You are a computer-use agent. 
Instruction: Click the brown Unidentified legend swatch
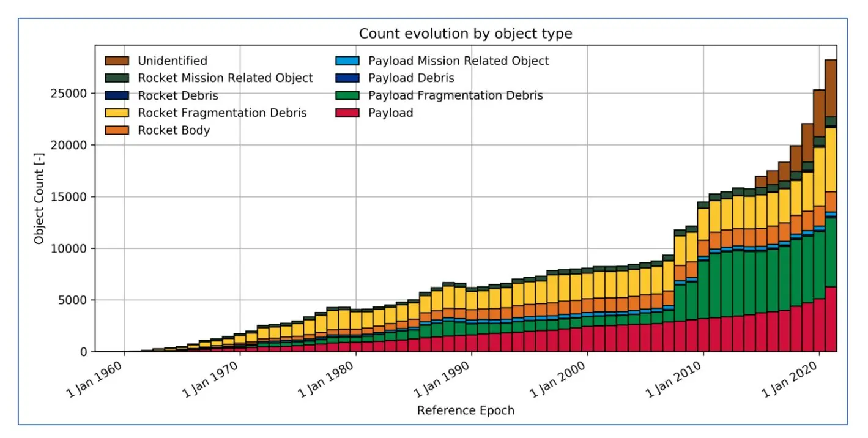click(117, 61)
